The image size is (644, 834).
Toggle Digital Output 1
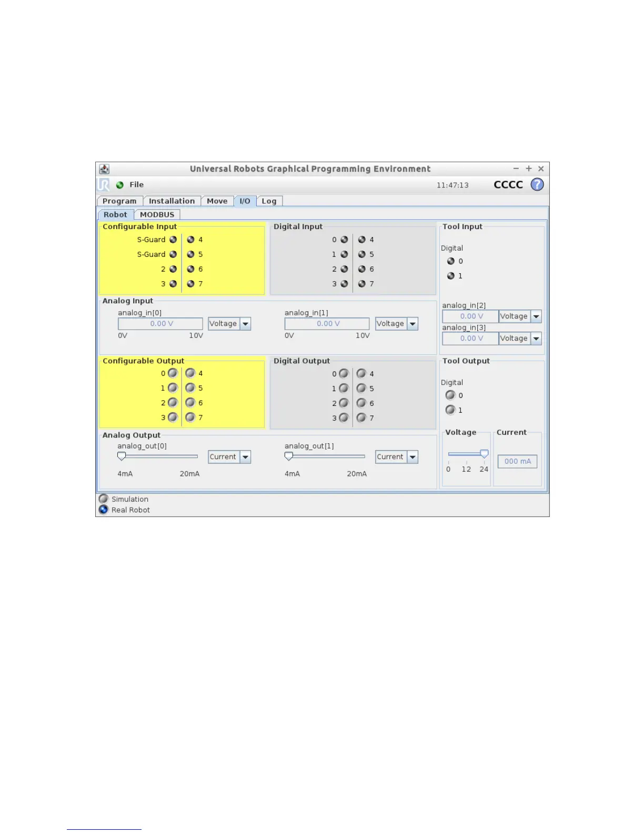pyautogui.click(x=344, y=389)
